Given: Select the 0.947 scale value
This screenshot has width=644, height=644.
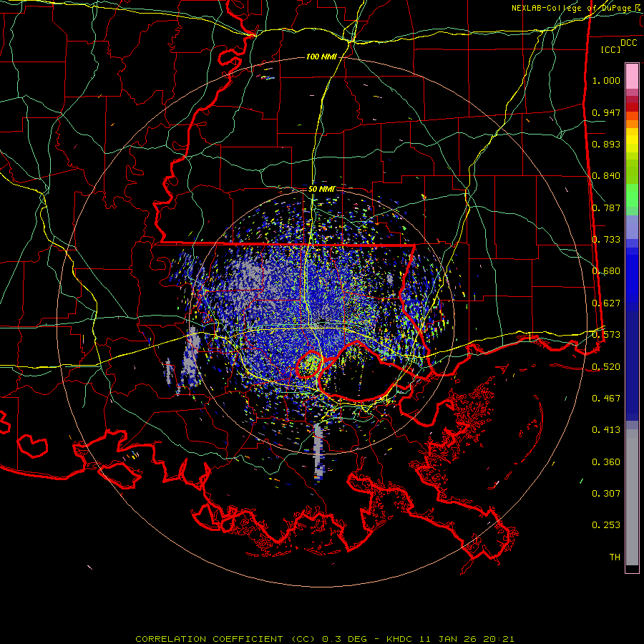Looking at the screenshot, I should (606, 112).
